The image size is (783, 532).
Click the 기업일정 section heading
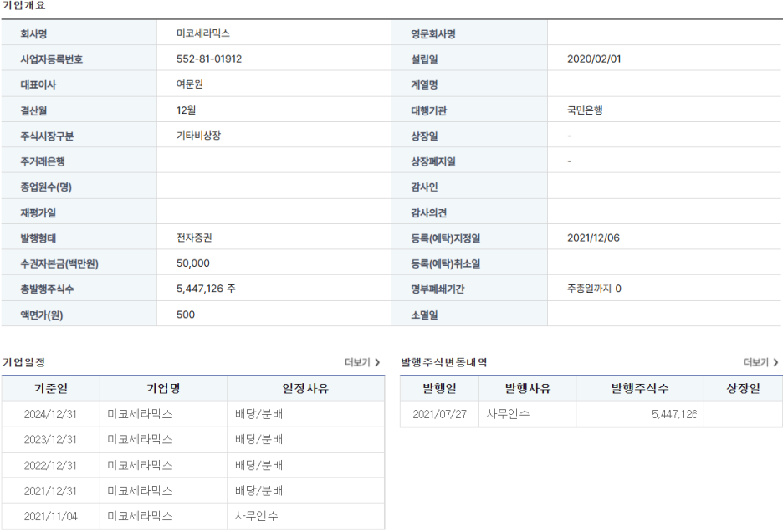tap(23, 362)
